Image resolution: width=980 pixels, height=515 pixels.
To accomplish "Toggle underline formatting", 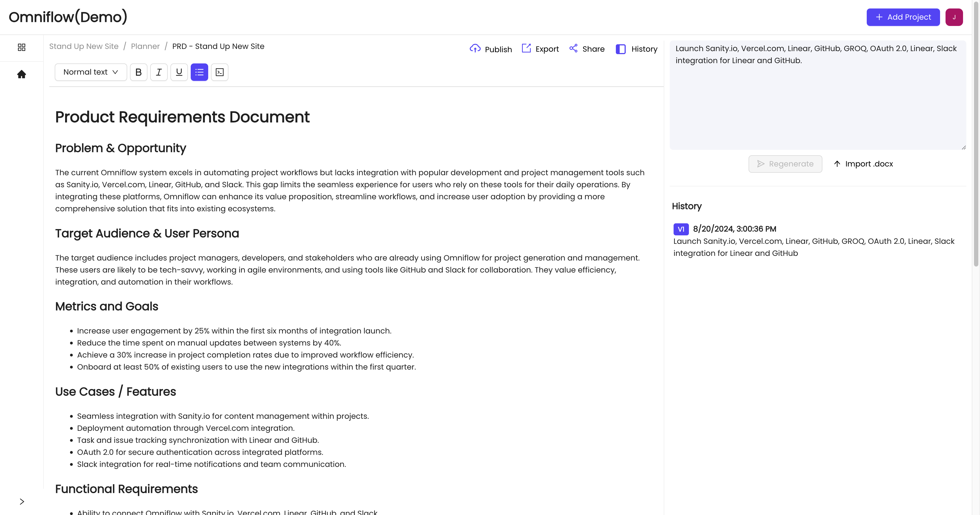I will click(179, 72).
